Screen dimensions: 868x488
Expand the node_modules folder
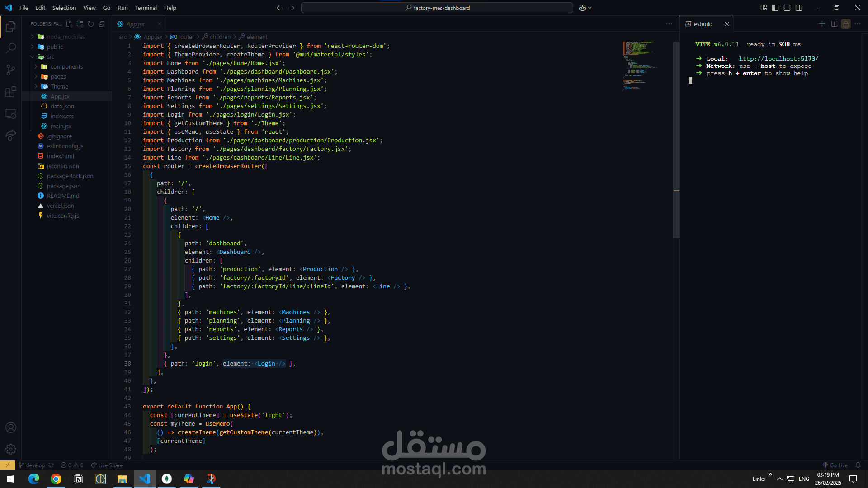66,37
